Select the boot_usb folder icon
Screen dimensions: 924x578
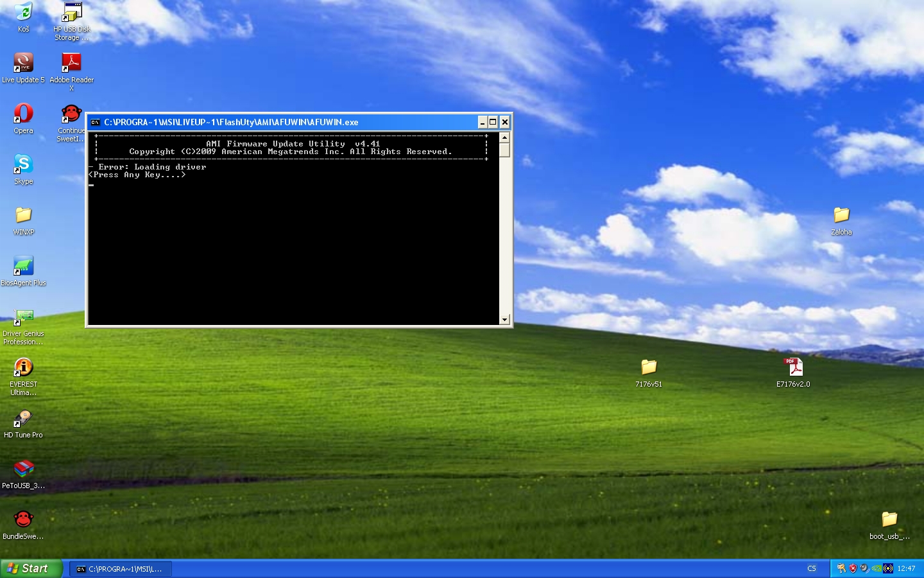point(889,525)
